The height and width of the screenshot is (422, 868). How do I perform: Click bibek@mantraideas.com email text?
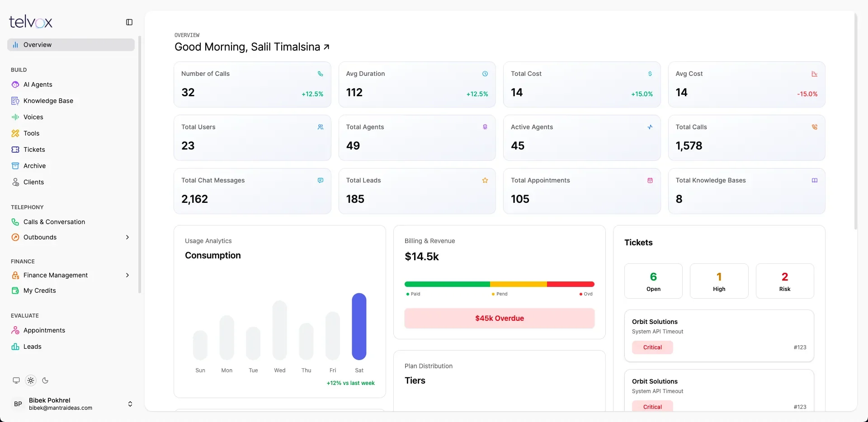[61, 408]
